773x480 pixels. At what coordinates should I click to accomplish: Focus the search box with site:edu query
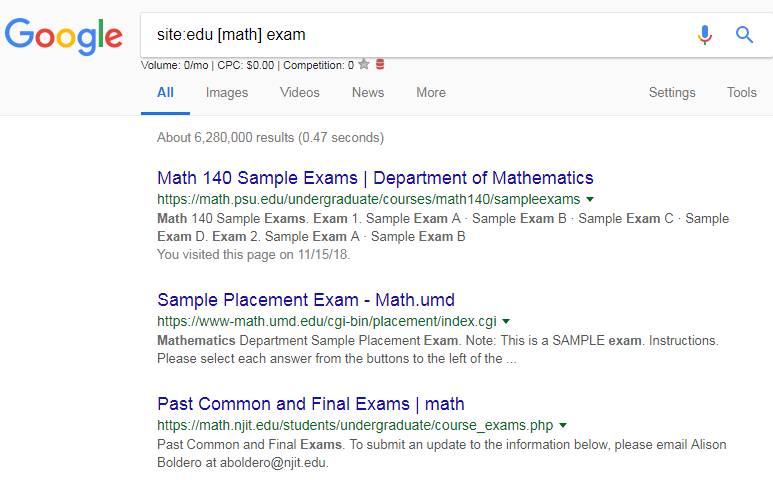(x=414, y=35)
